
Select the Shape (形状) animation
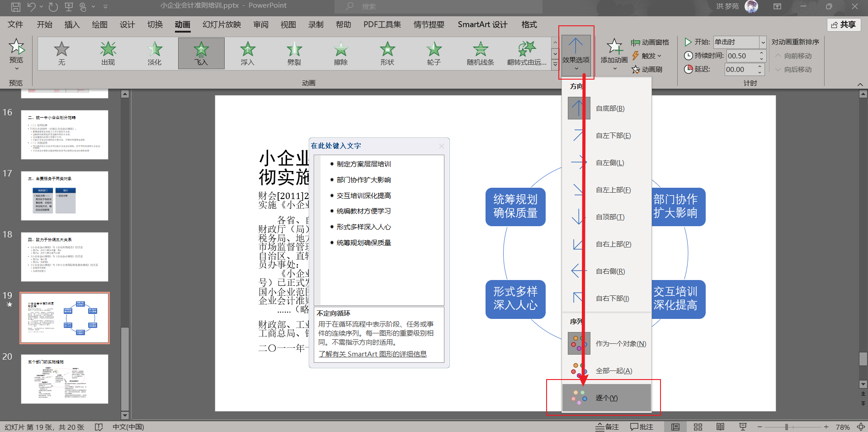[387, 53]
